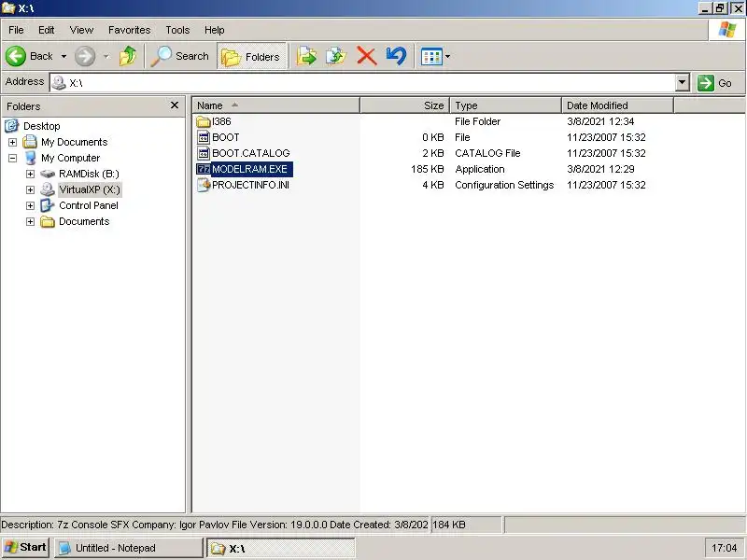Click the Go button
The height and width of the screenshot is (560, 747).
click(x=714, y=83)
